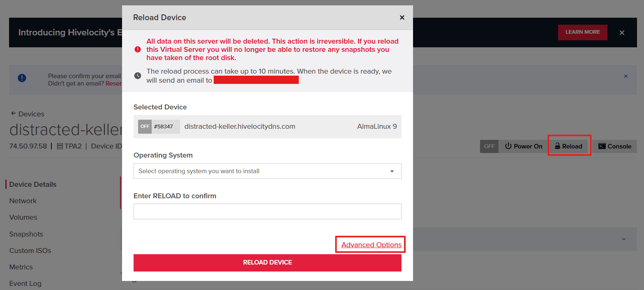Switch to the Snapshots tab
This screenshot has height=290, width=644.
[26, 234]
